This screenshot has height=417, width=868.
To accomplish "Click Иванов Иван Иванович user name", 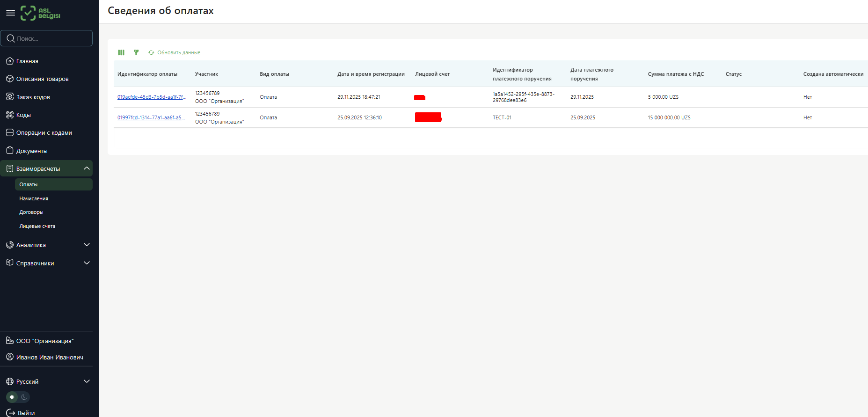I will pos(50,357).
